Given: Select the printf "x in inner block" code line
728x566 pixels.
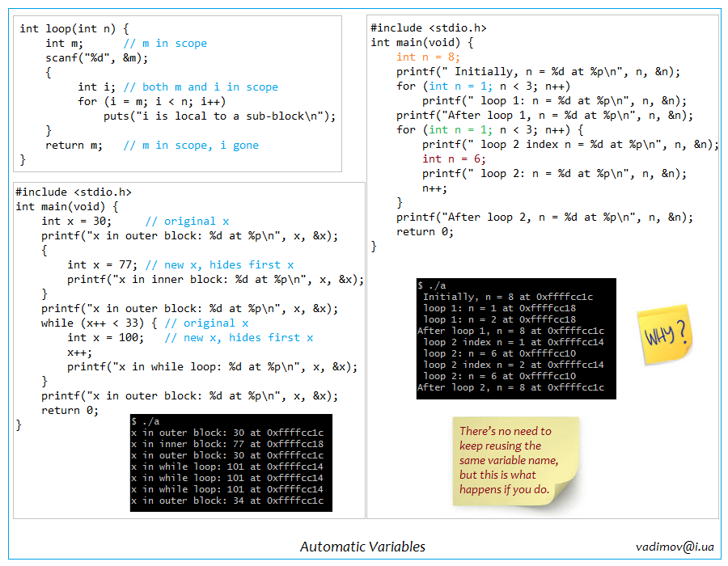Looking at the screenshot, I should (215, 279).
